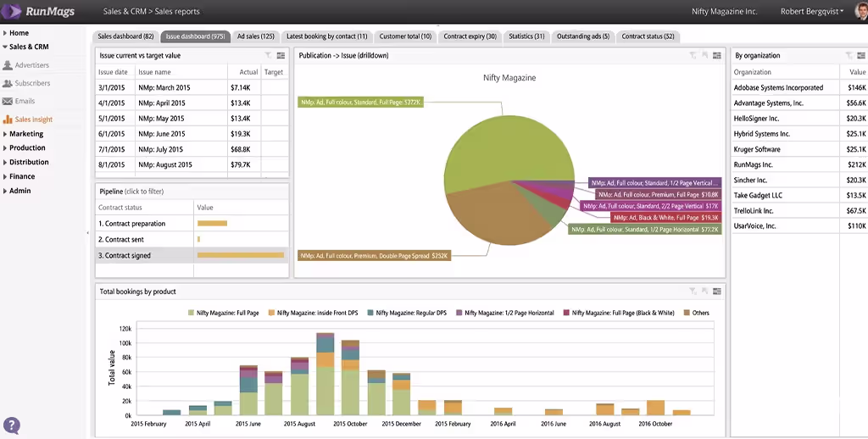Sort by the Issue date column header
This screenshot has width=868, height=439.
click(x=113, y=72)
